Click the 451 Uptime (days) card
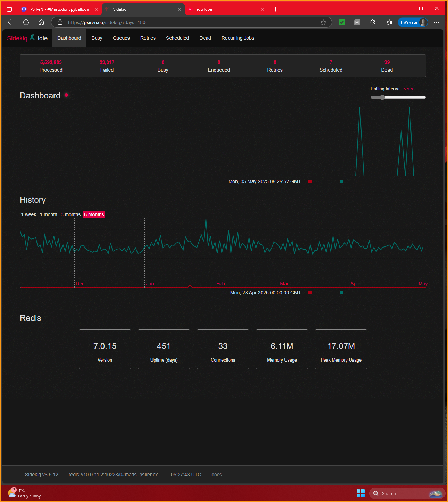The height and width of the screenshot is (502, 448). pos(164,349)
